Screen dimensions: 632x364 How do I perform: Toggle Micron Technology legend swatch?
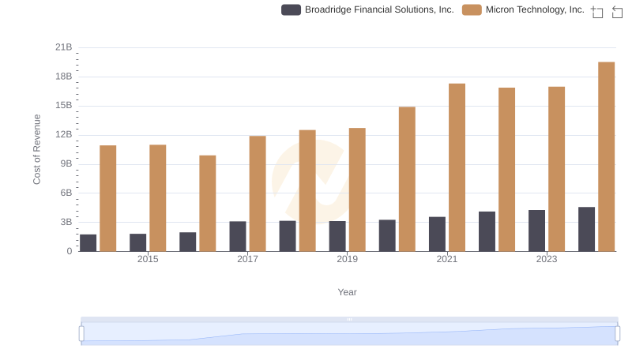(472, 9)
